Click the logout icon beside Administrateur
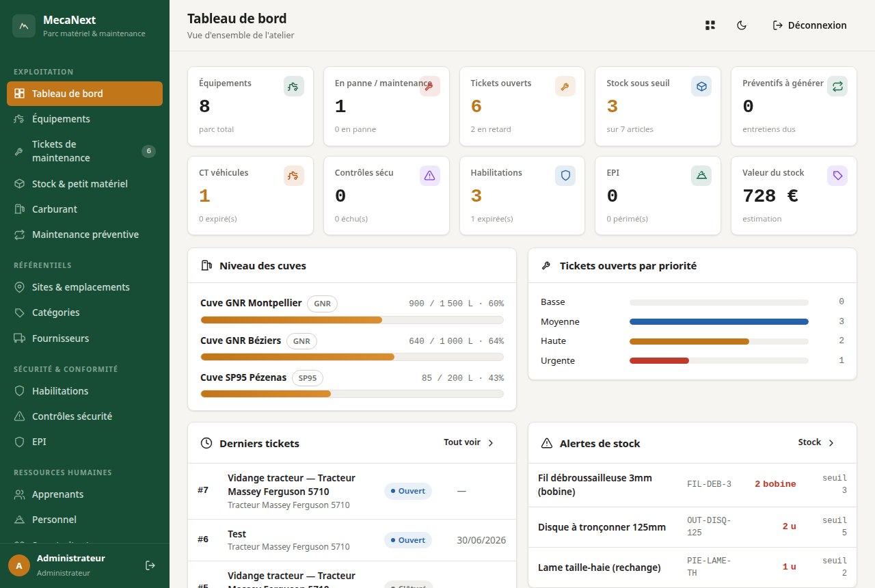Image resolution: width=875 pixels, height=588 pixels. tap(150, 565)
